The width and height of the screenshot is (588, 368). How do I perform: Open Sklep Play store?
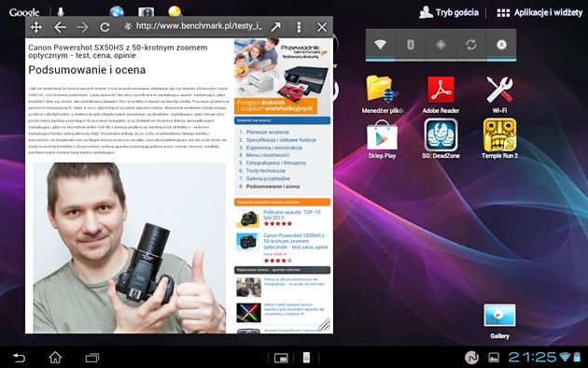click(382, 139)
